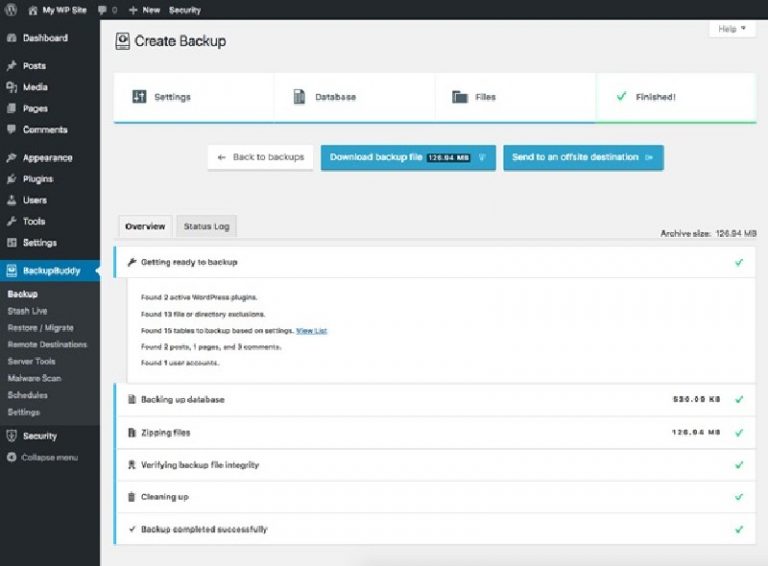Expand Cleaning up row
768x566 pixels.
435,497
